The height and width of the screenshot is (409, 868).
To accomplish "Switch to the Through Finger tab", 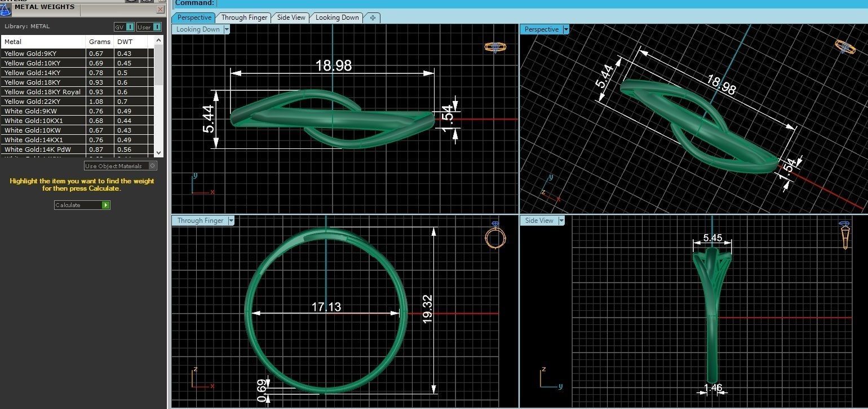I will (244, 17).
